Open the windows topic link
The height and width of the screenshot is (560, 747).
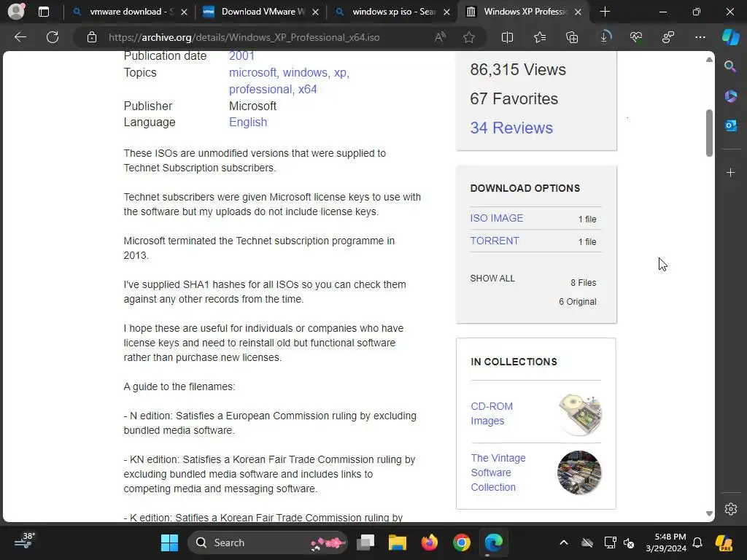click(306, 72)
